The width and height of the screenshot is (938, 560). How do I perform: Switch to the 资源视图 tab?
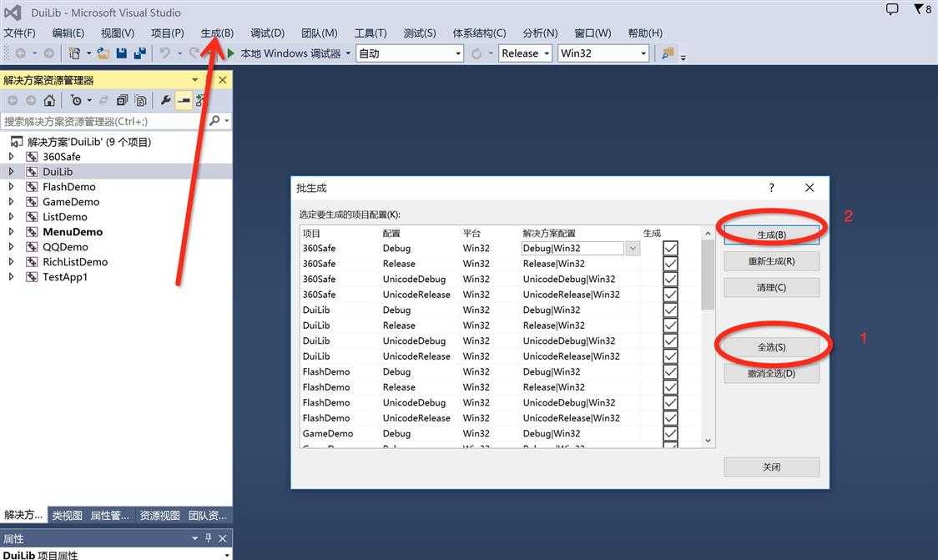click(x=159, y=515)
